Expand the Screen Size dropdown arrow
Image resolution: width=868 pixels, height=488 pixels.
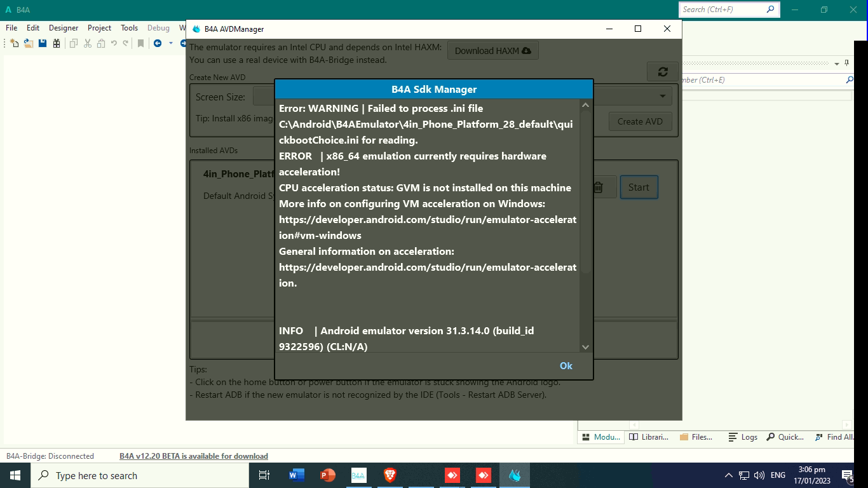662,97
